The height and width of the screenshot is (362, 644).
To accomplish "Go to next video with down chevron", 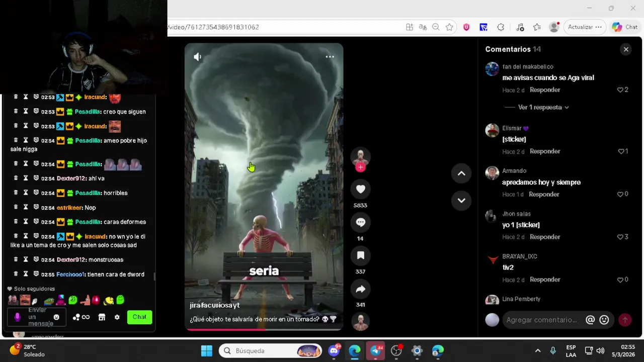I will 461,200.
